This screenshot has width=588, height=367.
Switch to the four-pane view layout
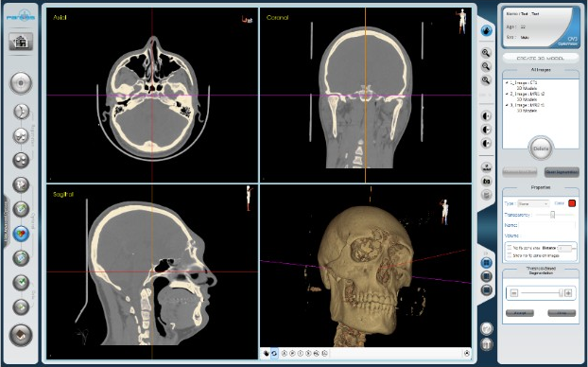point(486,263)
